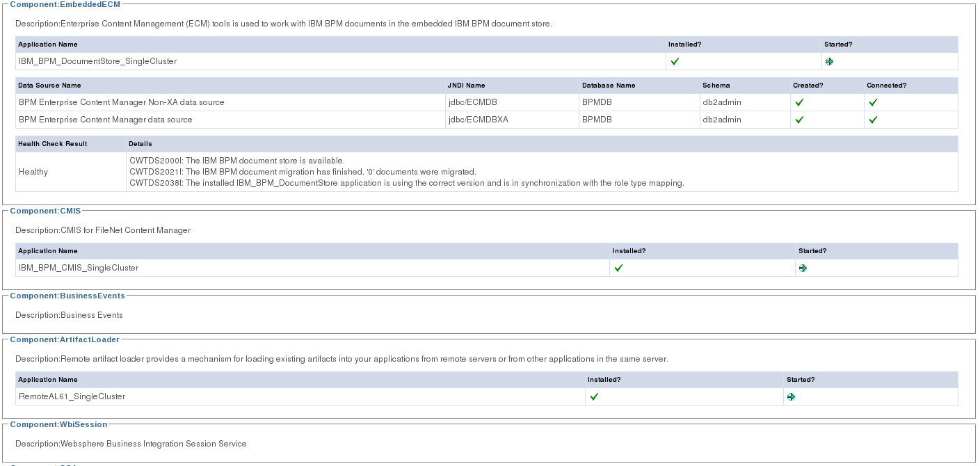Click the Enterprise Content Management description text
This screenshot has width=980, height=466.
pos(284,24)
